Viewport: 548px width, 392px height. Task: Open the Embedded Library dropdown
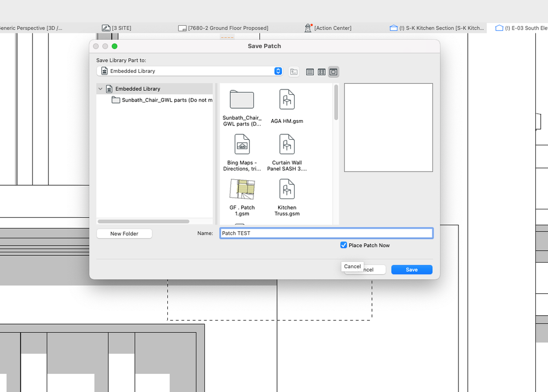pos(190,71)
